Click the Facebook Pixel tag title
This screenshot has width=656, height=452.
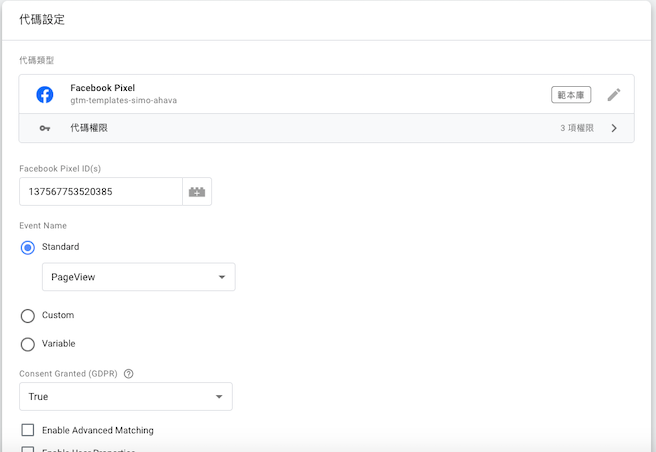click(x=102, y=88)
